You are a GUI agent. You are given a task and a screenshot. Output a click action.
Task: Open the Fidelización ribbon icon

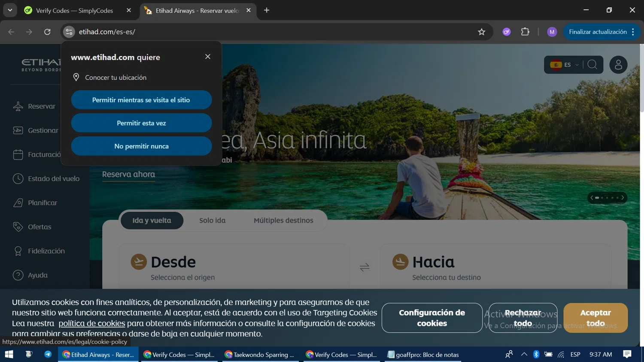point(18,251)
